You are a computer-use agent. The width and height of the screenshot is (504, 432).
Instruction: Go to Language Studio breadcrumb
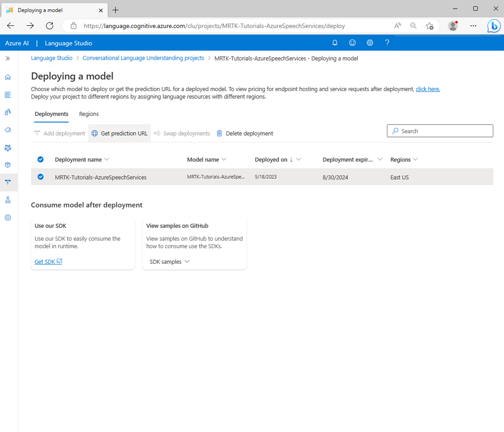pyautogui.click(x=52, y=58)
